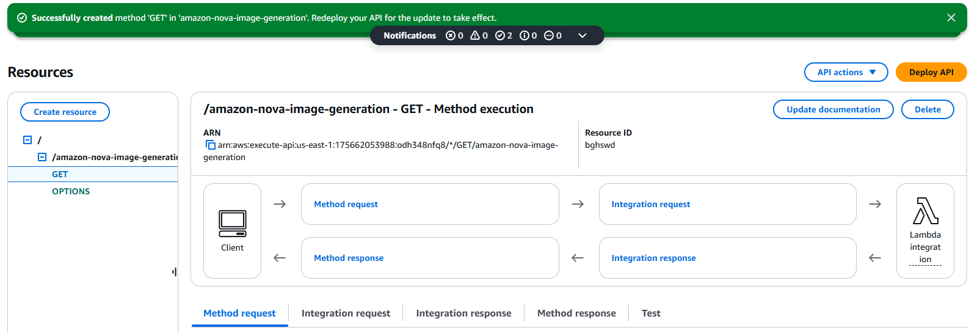This screenshot has height=333, width=980.
Task: Click the method execution title heading
Action: [368, 109]
